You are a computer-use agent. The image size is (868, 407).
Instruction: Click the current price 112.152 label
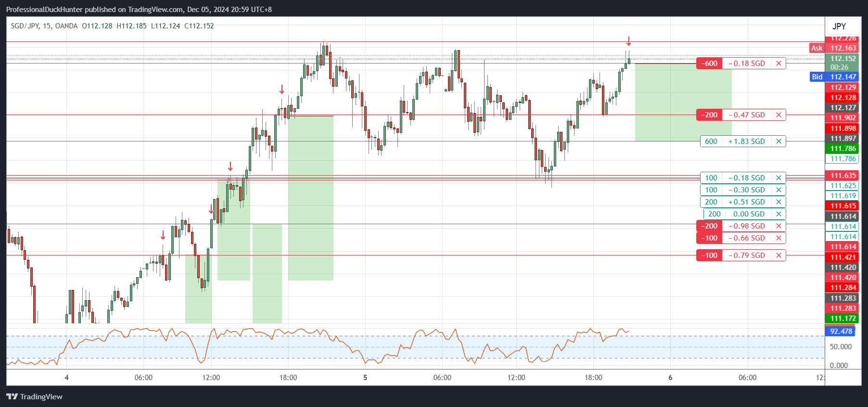pos(843,59)
